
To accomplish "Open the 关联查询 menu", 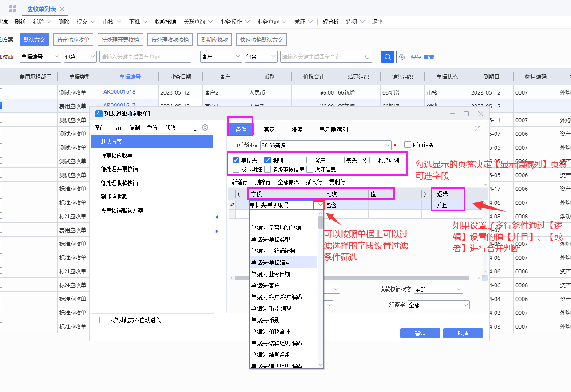I will click(198, 22).
